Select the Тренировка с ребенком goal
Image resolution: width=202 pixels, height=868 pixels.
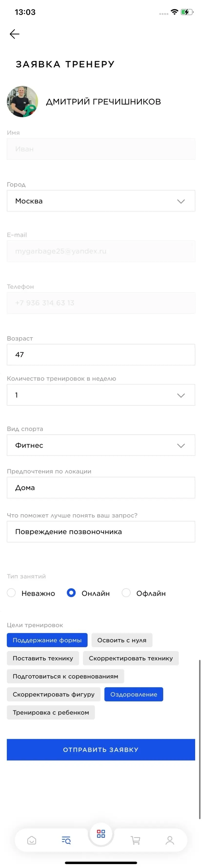coord(51,712)
